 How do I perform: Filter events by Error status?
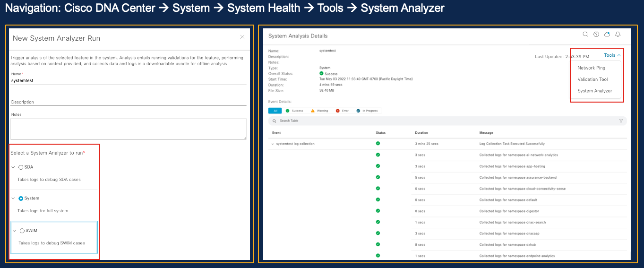coord(342,111)
